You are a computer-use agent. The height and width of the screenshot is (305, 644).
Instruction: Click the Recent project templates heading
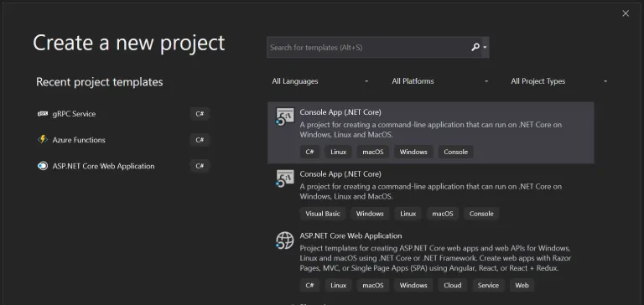click(100, 81)
